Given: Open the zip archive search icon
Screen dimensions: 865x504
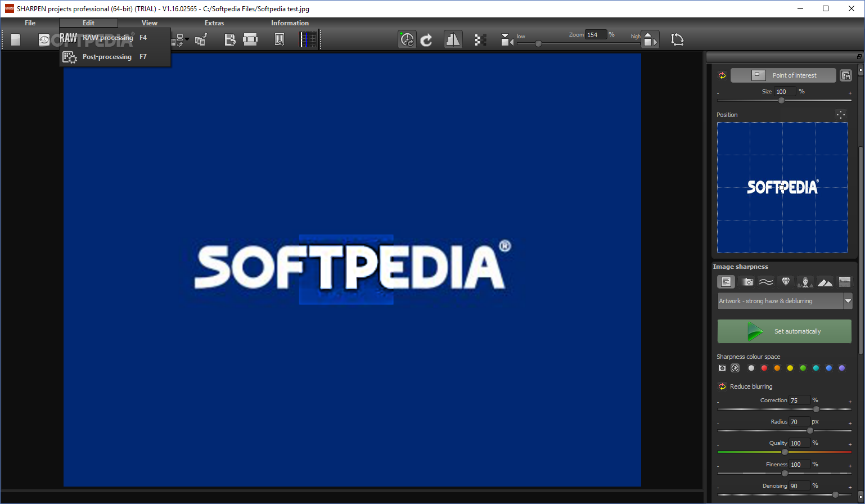Looking at the screenshot, I should point(279,39).
